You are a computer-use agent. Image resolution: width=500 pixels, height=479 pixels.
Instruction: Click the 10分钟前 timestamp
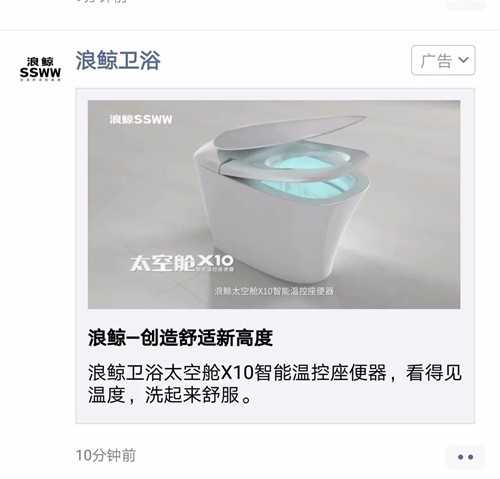point(106,455)
